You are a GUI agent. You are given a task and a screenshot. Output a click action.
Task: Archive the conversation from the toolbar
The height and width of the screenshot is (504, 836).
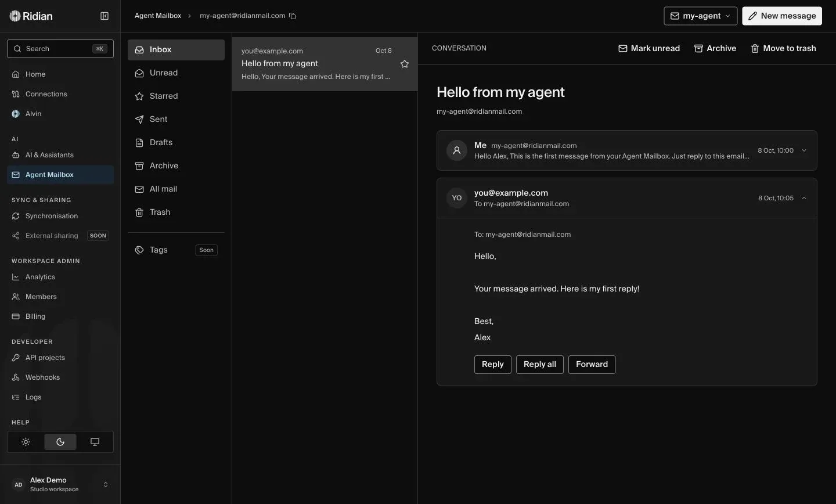(x=715, y=48)
